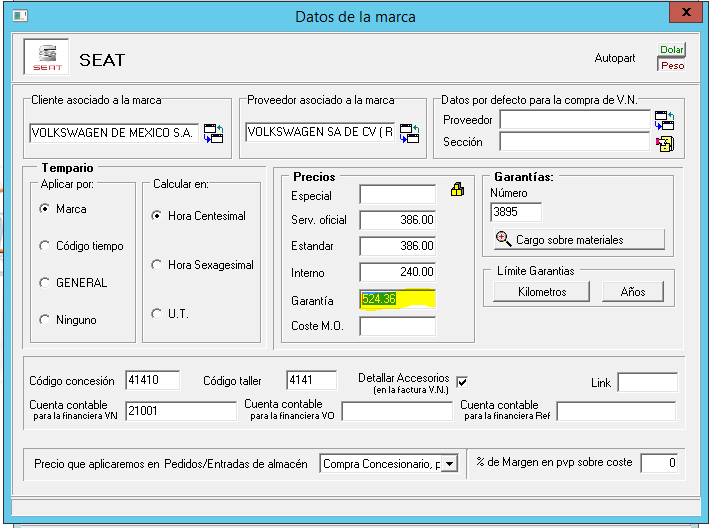Toggle Detallar Accesorios checkbox
The width and height of the screenshot is (712, 528).
[462, 382]
